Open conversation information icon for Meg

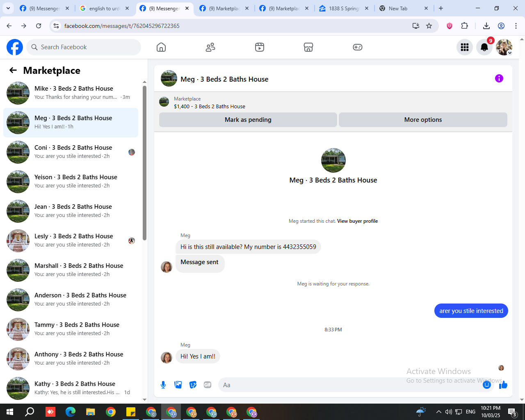pos(499,78)
